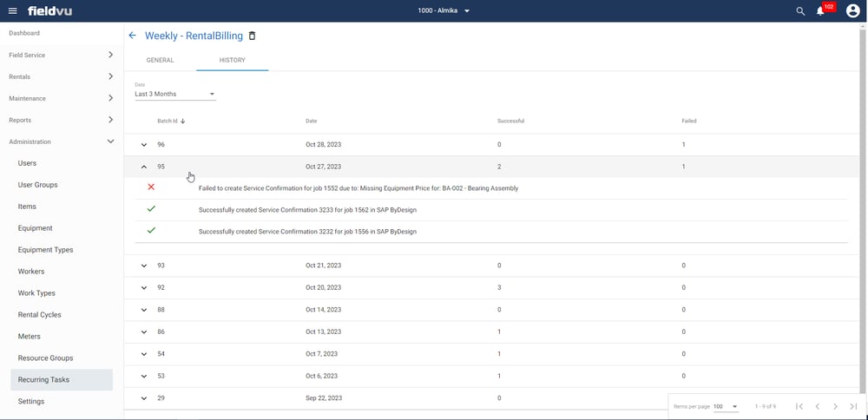Image resolution: width=868 pixels, height=420 pixels.
Task: Click the Sep 22, 2023 date cell
Action: point(324,397)
